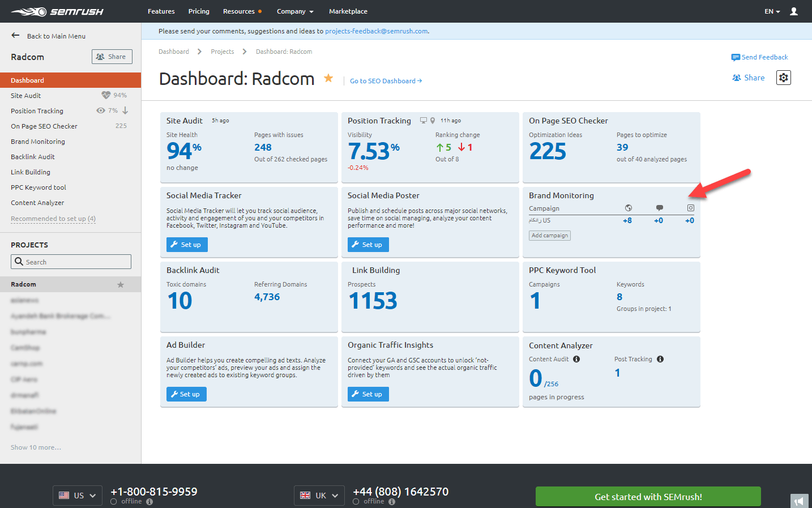The image size is (812, 508).
Task: Click the Content Audit info icon
Action: pyautogui.click(x=576, y=359)
